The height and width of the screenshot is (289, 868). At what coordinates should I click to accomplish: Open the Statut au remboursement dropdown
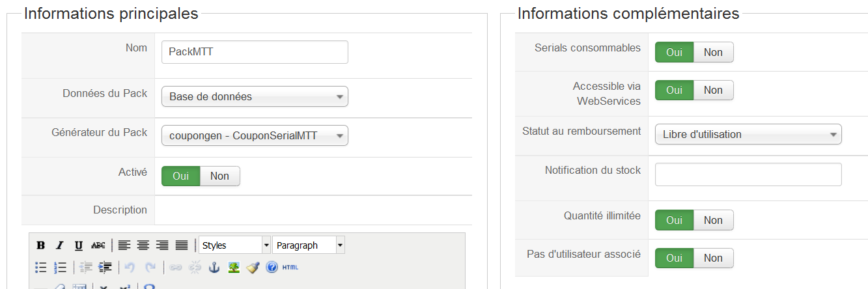coord(748,134)
